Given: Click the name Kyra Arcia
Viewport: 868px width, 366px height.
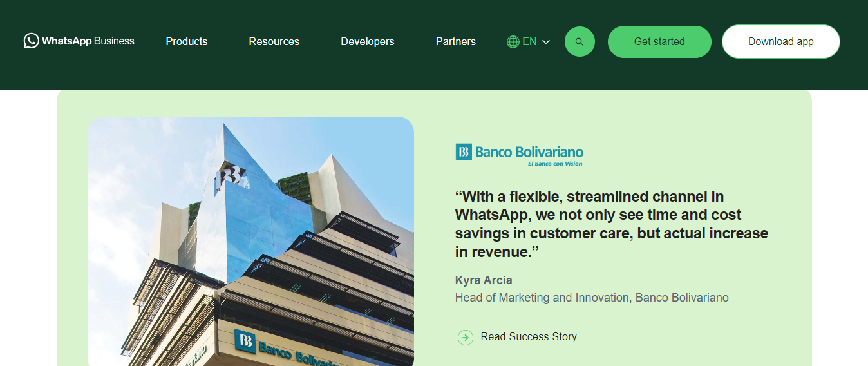Looking at the screenshot, I should coord(484,280).
